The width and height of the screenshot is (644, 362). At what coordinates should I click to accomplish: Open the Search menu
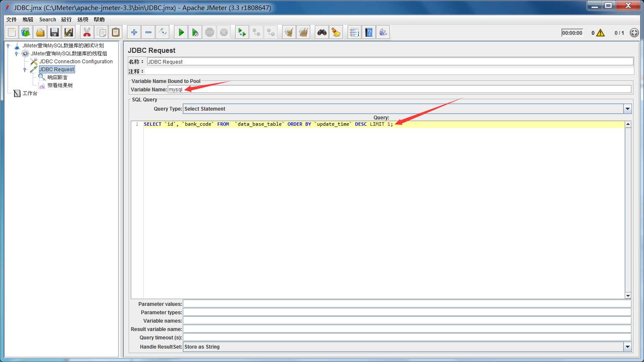47,19
